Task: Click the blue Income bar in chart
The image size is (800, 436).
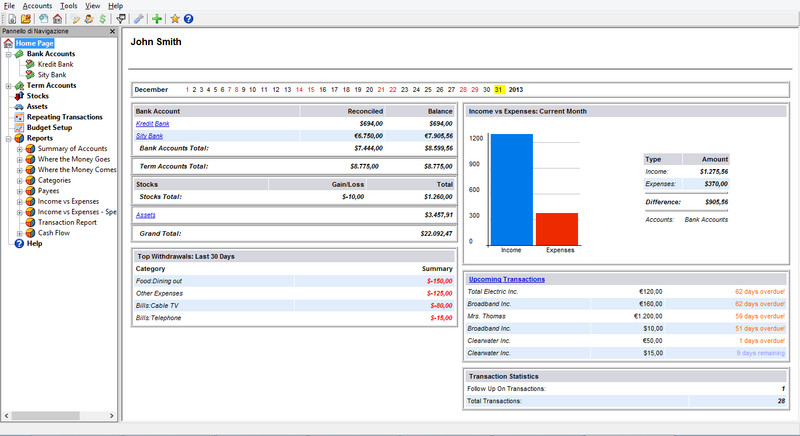Action: 512,190
